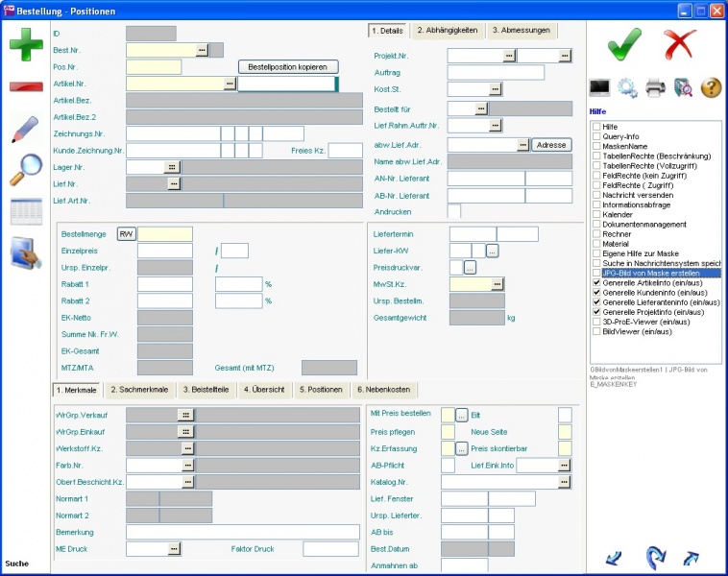The height and width of the screenshot is (576, 728).
Task: Open the table view icon
Action: click(26, 211)
